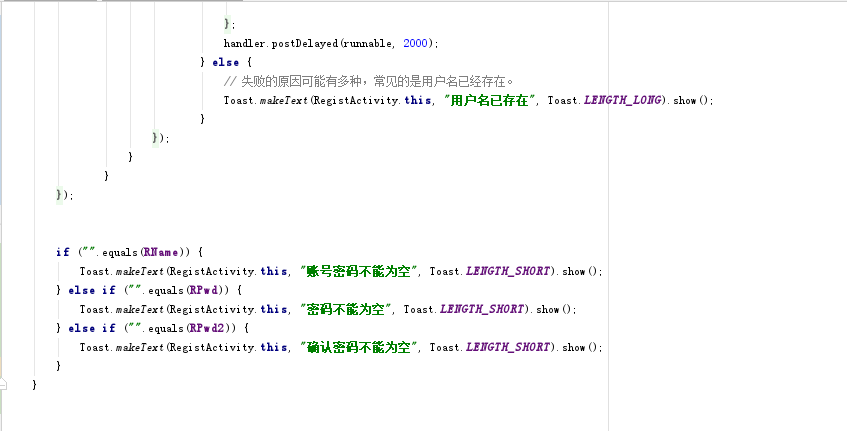Screen dimensions: 847x431
Task: Click the handler.postDelayed(runnable, 2000) line
Action: tap(331, 44)
